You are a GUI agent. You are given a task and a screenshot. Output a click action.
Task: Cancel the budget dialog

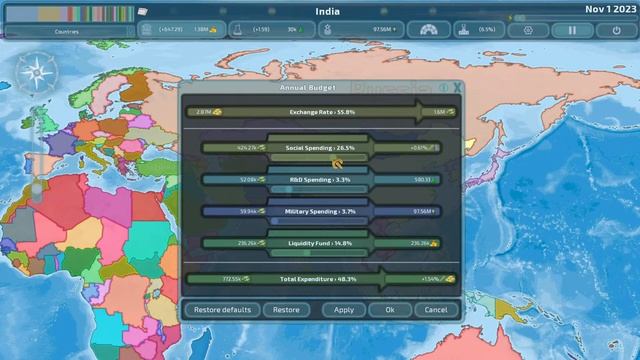(436, 310)
